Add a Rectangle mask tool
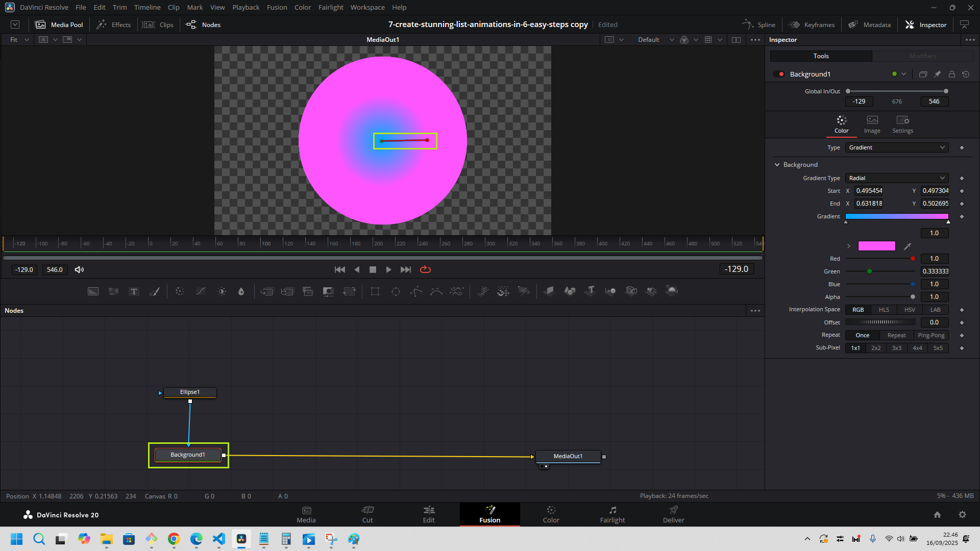980x551 pixels. pos(375,291)
